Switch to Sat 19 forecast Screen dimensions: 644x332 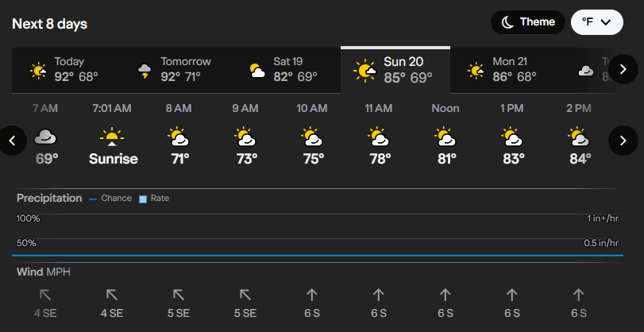point(285,70)
